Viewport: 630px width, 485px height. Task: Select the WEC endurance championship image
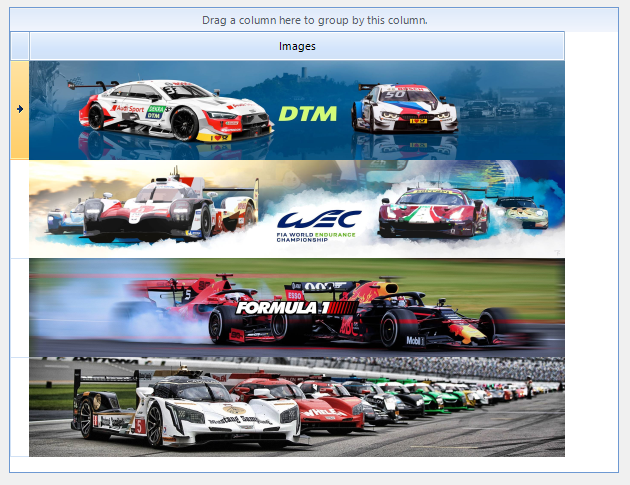click(x=297, y=209)
